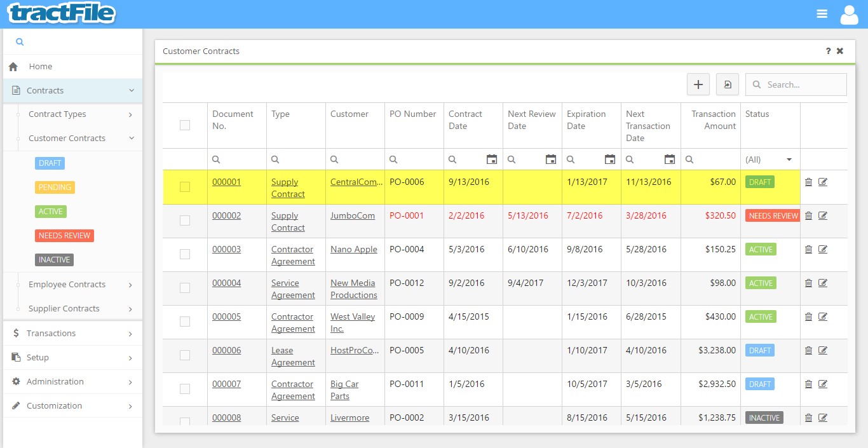The height and width of the screenshot is (448, 868).
Task: Expand Employee Contracts submenu chevron
Action: click(x=130, y=285)
